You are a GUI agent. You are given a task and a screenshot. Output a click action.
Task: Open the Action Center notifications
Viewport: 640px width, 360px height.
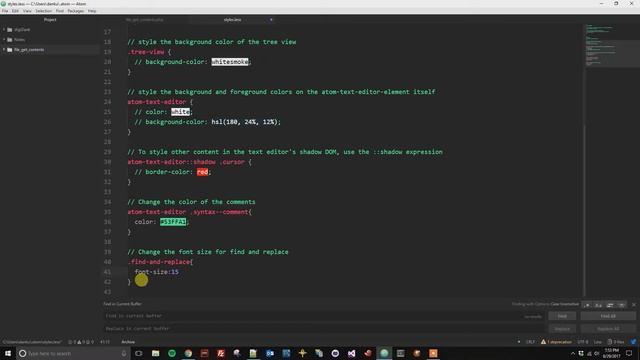[629, 353]
